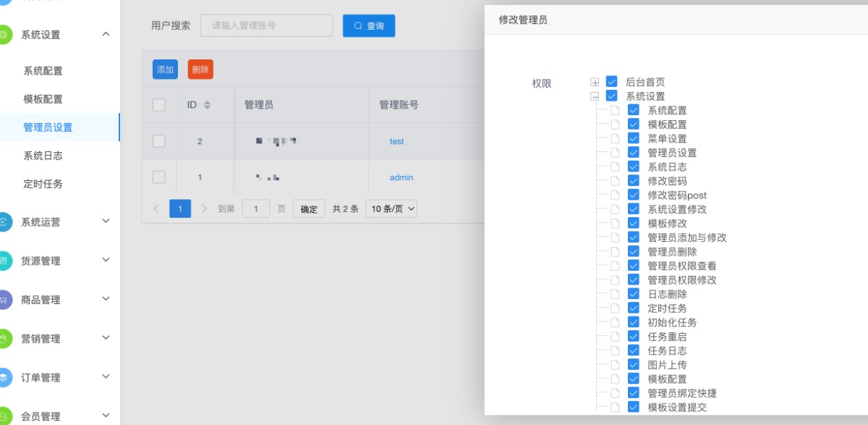The image size is (868, 425).
Task: Select the checkbox for the test admin row
Action: pos(159,141)
